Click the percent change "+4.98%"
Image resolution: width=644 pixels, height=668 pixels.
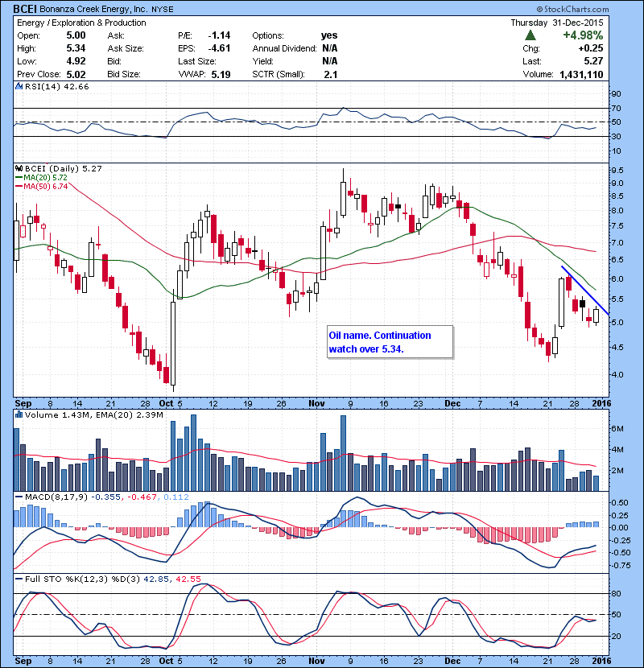(583, 35)
